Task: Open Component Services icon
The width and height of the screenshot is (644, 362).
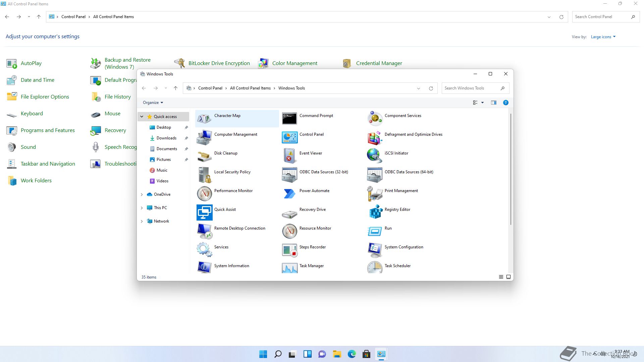Action: coord(375,118)
